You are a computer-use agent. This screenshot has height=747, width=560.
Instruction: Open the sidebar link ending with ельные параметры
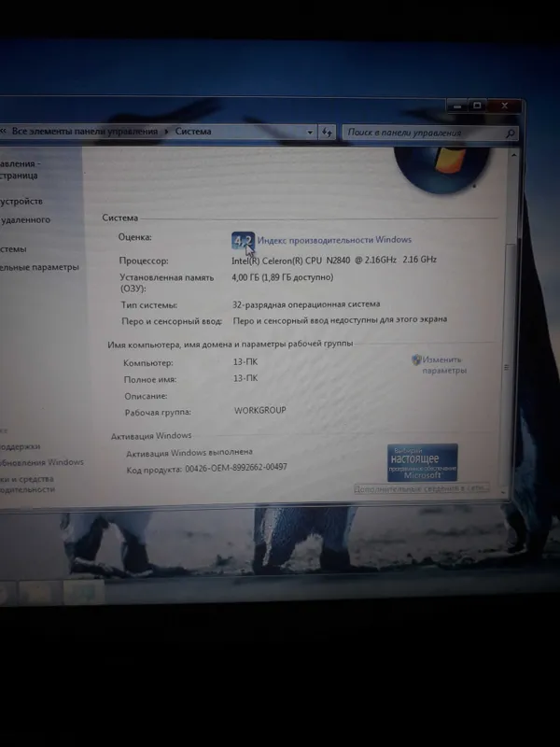click(39, 267)
